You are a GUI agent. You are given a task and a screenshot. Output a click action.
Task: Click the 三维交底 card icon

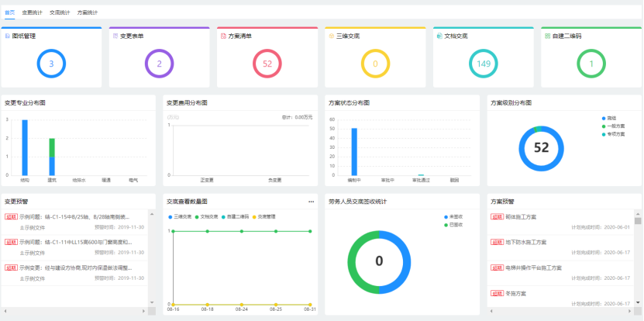(331, 36)
